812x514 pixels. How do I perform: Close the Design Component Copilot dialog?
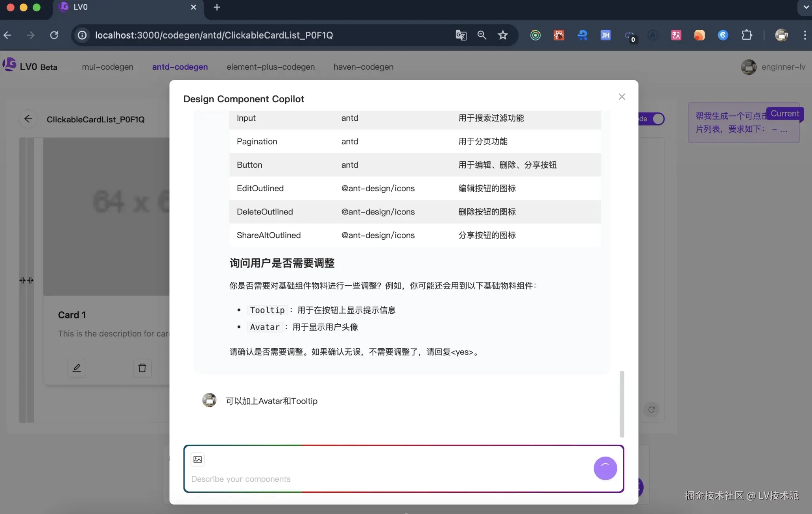tap(622, 97)
